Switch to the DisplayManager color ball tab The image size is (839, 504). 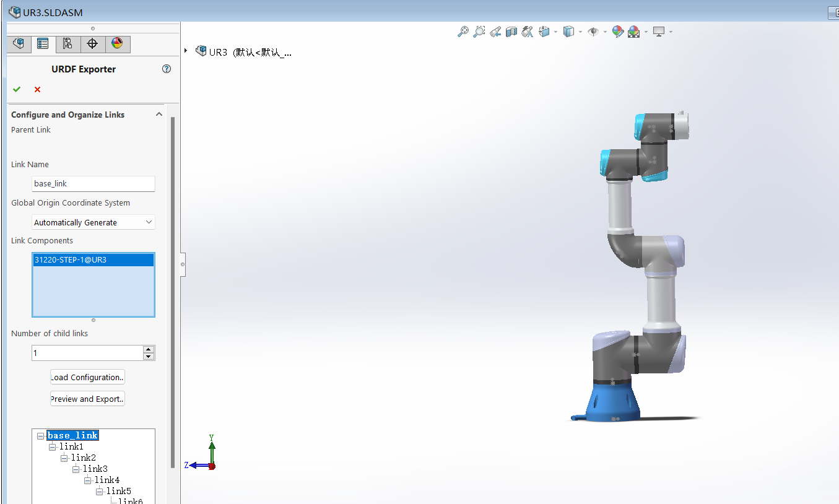117,44
